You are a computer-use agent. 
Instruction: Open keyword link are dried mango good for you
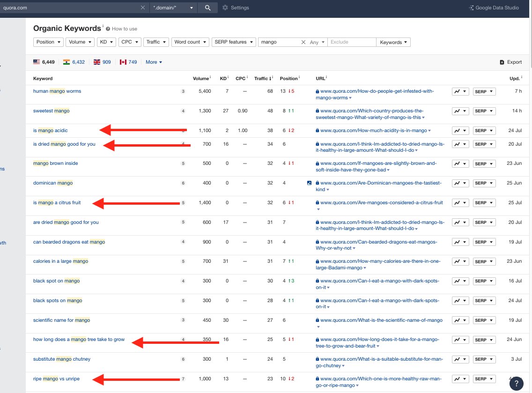[66, 222]
